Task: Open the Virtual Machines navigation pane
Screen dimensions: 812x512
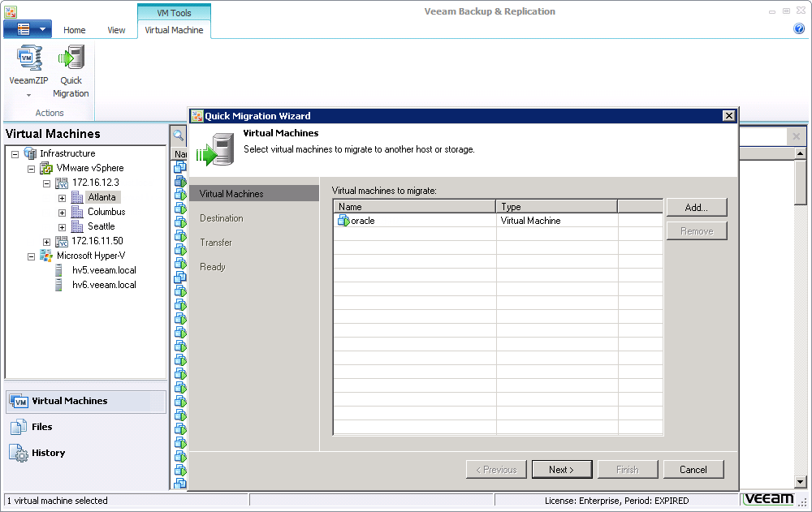Action: (86, 401)
